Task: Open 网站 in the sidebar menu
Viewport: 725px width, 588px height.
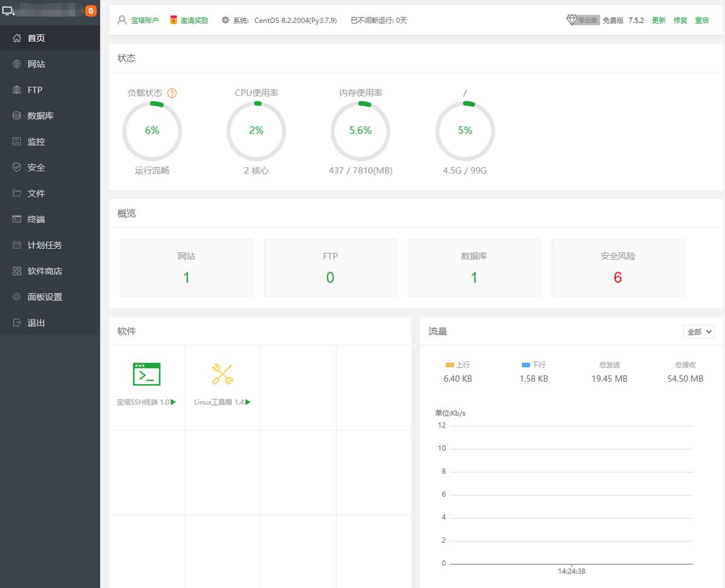Action: (36, 64)
